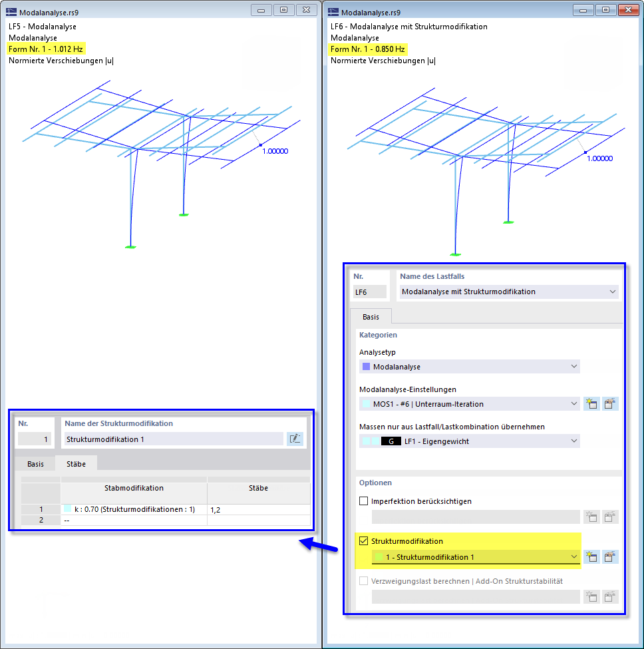The image size is (644, 649).
Task: Click Stäbe cell containing 1,2
Action: coord(259,509)
